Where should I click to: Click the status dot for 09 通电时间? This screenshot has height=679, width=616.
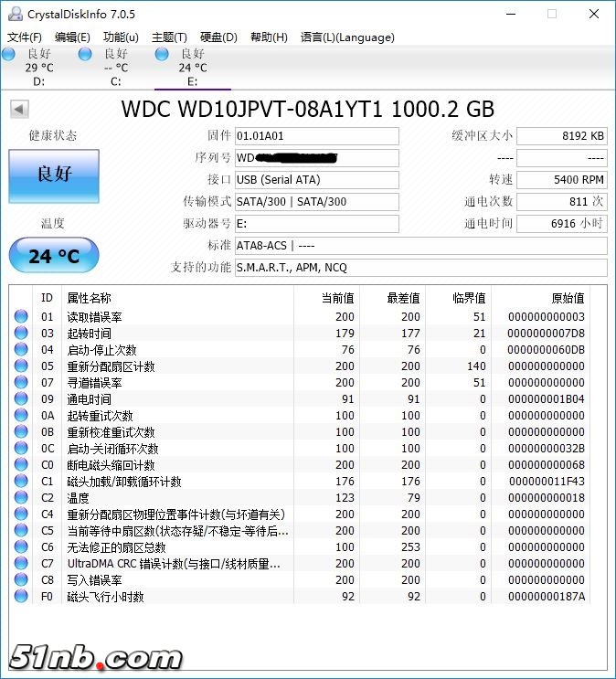(21, 398)
